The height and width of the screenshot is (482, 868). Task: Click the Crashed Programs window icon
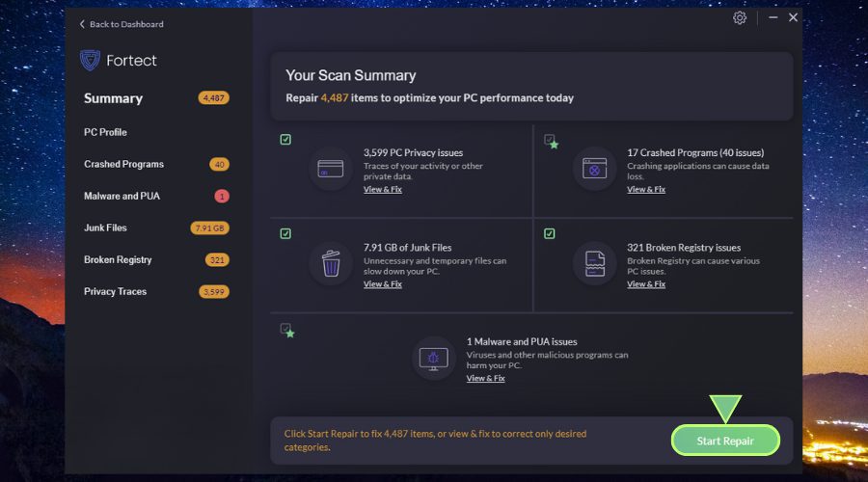click(594, 170)
